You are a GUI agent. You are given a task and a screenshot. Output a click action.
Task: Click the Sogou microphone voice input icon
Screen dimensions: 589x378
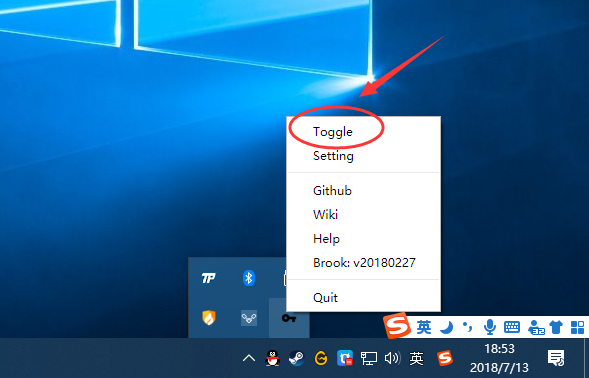489,327
